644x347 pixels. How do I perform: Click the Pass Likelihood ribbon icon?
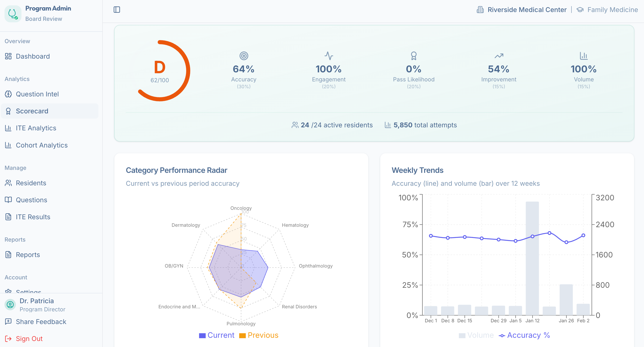point(414,56)
